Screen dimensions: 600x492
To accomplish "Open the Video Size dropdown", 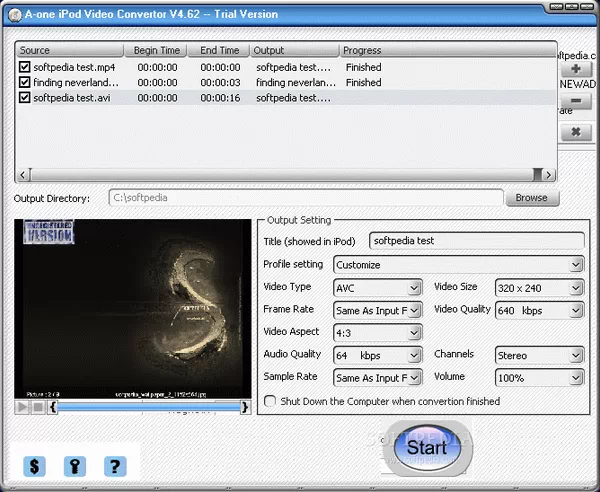I will click(x=576, y=288).
